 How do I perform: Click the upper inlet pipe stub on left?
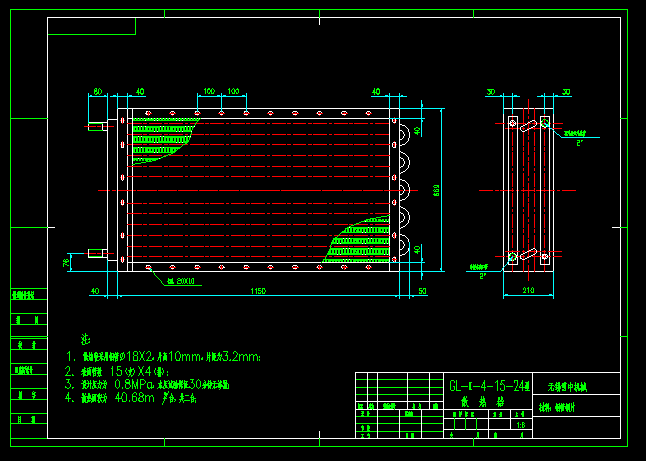coord(96,126)
